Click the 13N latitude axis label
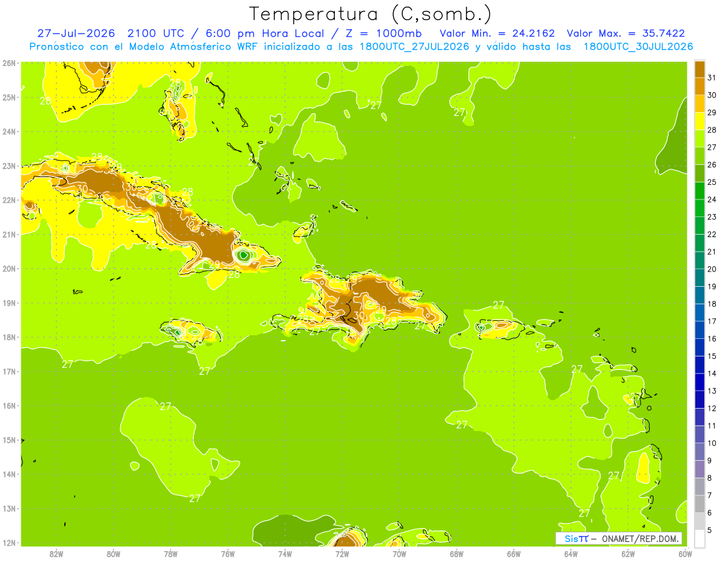Screen dimensions: 728x562 pos(8,508)
